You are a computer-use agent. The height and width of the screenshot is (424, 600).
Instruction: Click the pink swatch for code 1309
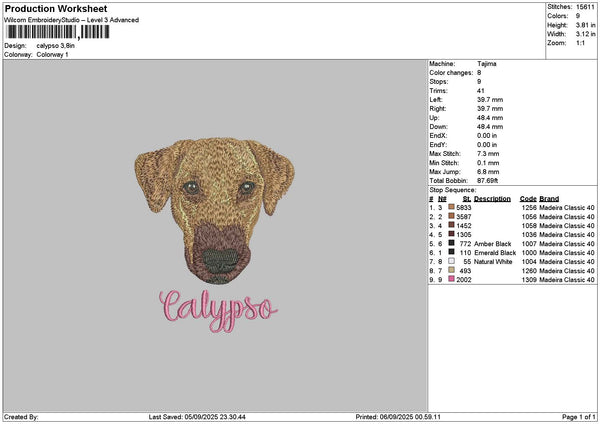[x=452, y=279]
